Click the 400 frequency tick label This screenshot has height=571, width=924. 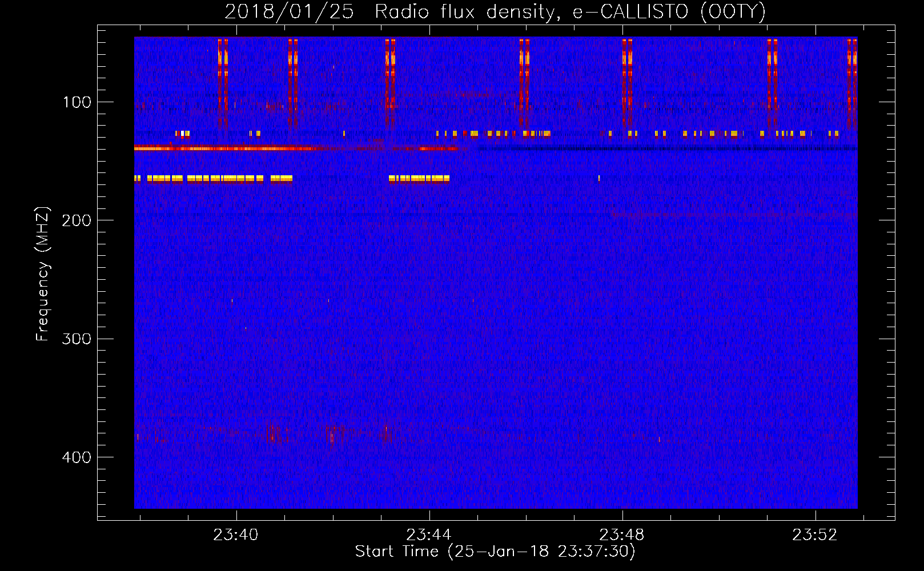click(77, 457)
